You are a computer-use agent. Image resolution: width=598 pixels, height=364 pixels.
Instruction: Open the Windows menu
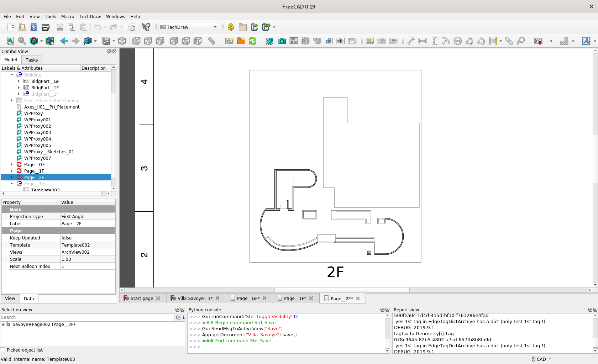click(x=116, y=17)
